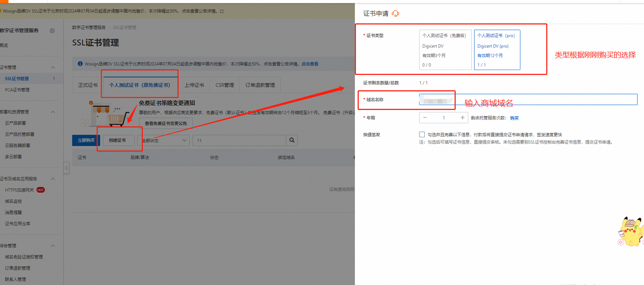The image size is (644, 285).
Task: Click the minus icon in 年限 stepper
Action: 425,118
